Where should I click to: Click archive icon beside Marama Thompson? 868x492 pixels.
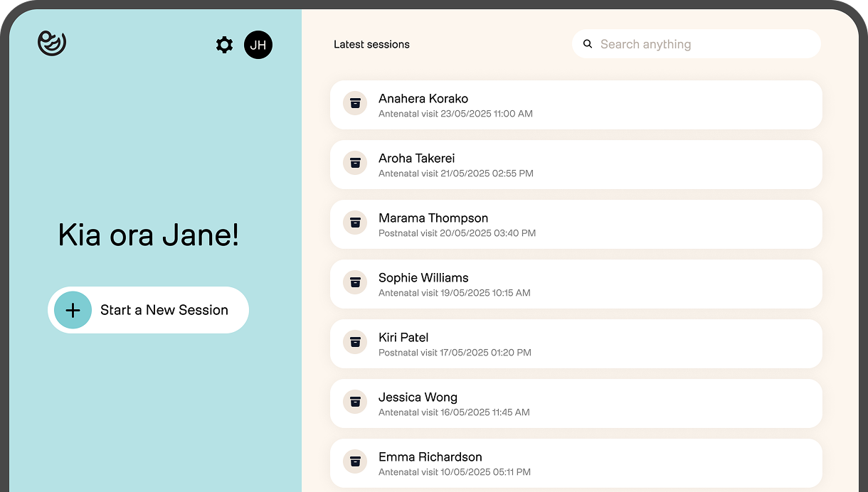point(355,223)
